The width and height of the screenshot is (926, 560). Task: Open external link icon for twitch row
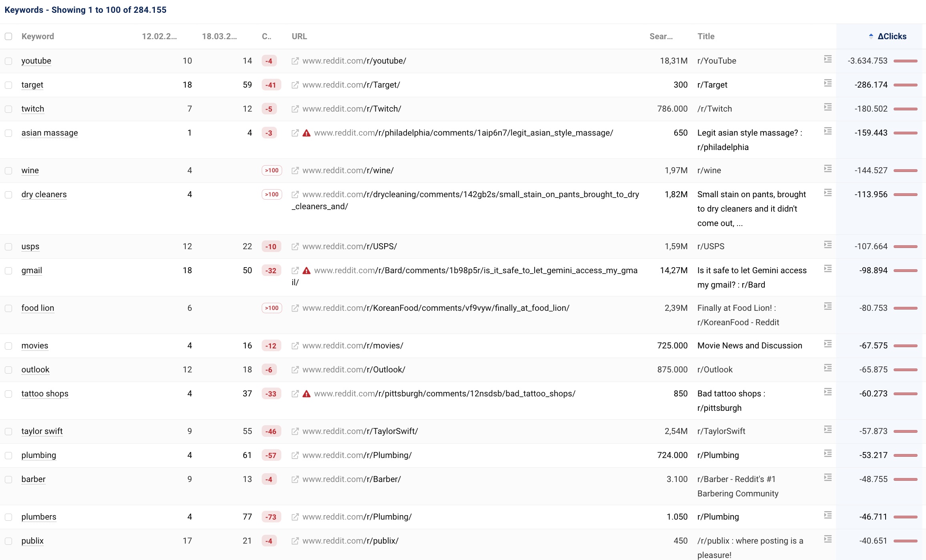point(295,109)
